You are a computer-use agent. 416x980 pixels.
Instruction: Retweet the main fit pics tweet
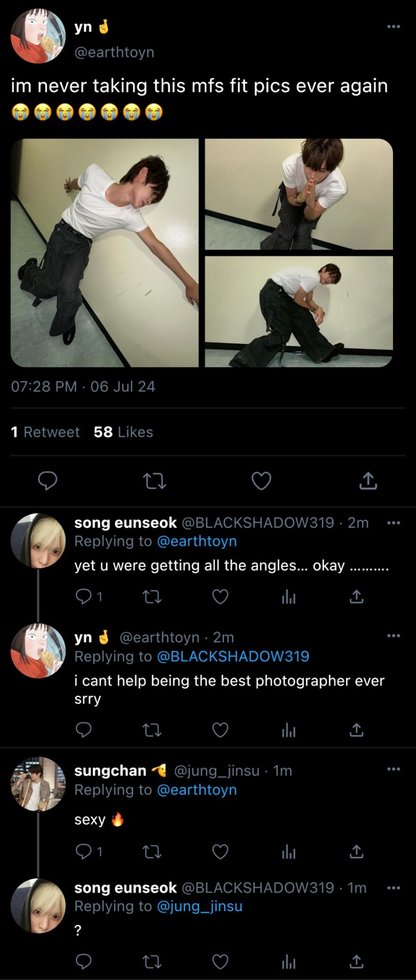pyautogui.click(x=154, y=480)
